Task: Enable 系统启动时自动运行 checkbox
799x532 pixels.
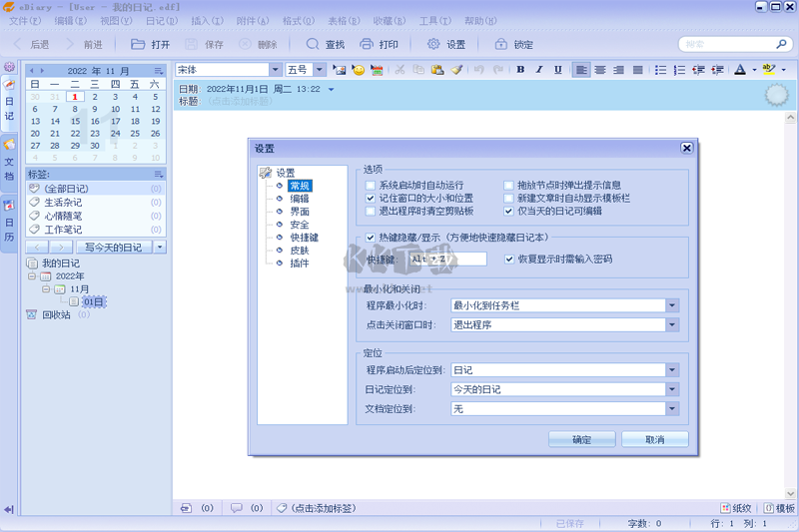Action: tap(371, 186)
